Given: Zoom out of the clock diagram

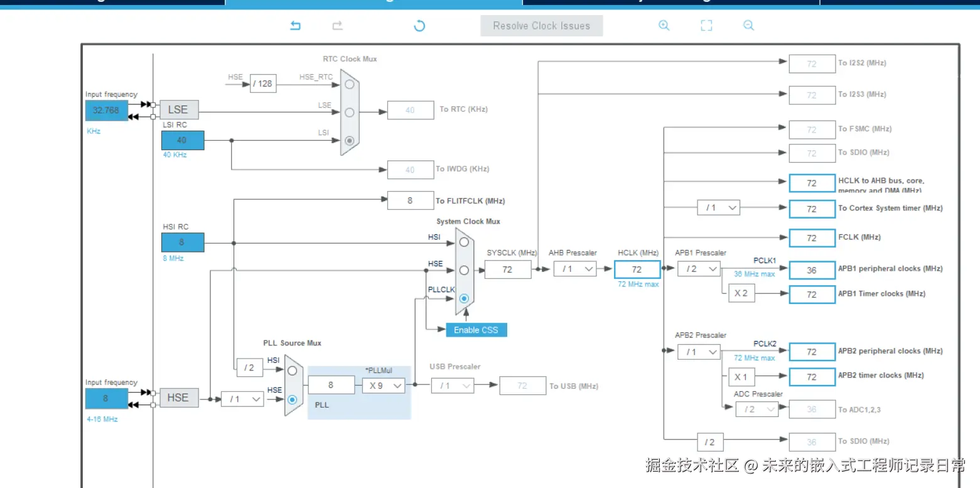Looking at the screenshot, I should (748, 26).
